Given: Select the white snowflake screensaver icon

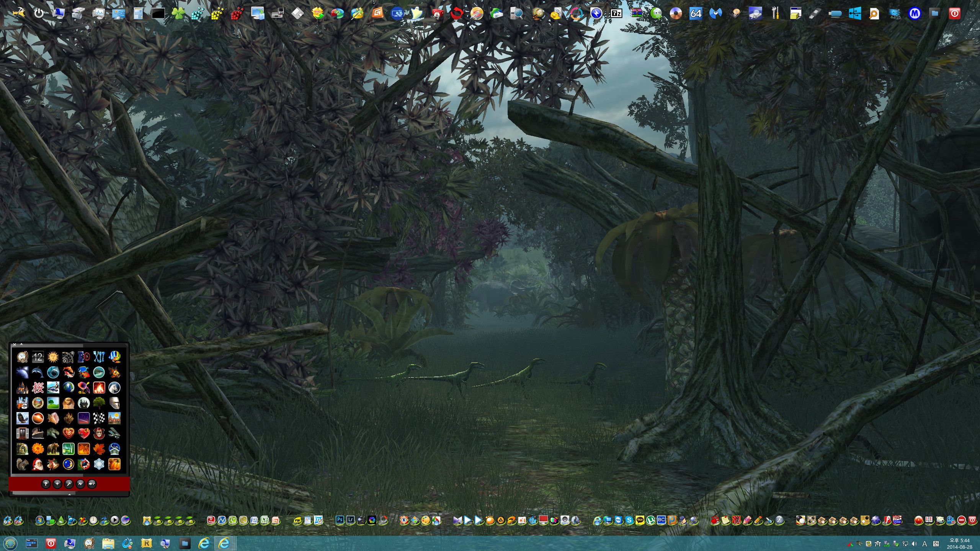Looking at the screenshot, I should (99, 464).
